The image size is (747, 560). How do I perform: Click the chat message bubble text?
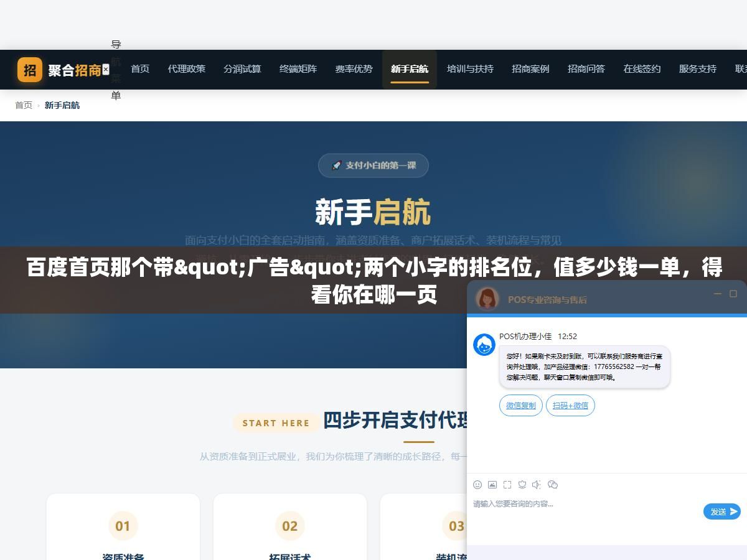(585, 367)
